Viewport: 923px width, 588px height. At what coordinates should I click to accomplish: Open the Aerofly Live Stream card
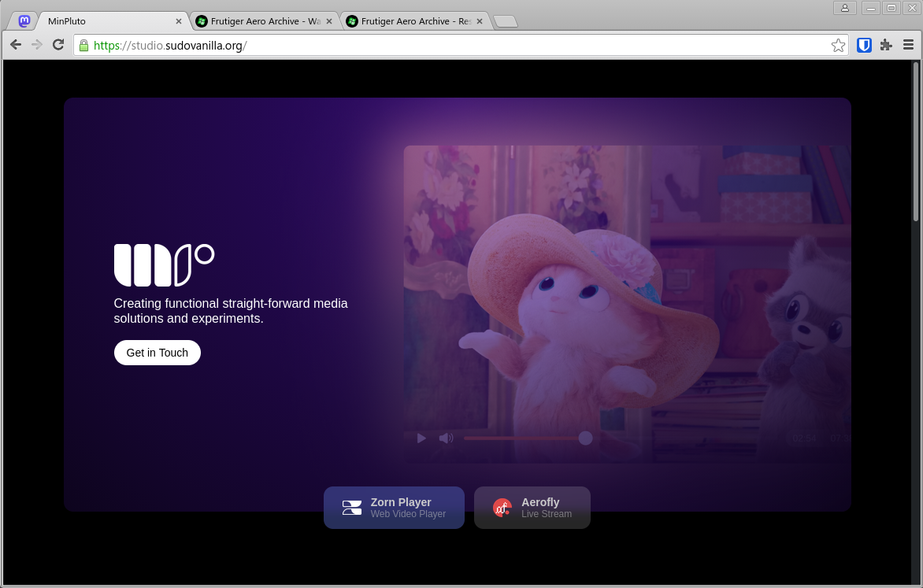coord(532,508)
